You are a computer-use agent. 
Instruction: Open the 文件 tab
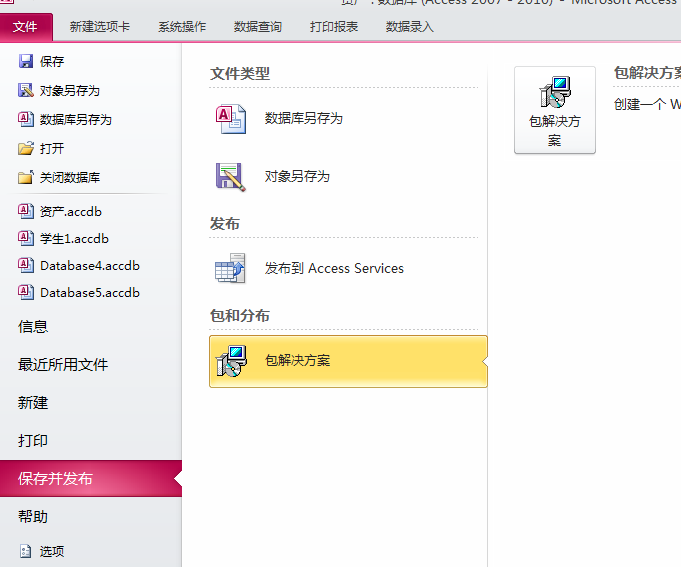pyautogui.click(x=25, y=27)
